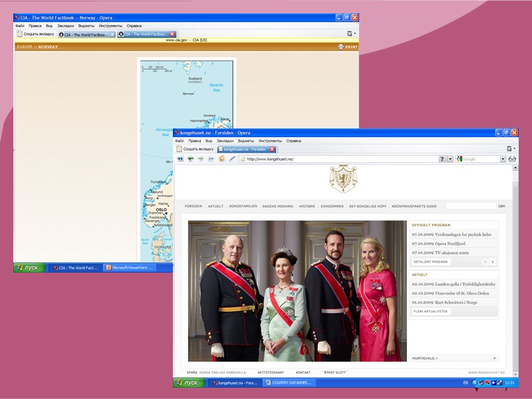
Task: Click the royal coat of arms logo
Action: point(343,179)
